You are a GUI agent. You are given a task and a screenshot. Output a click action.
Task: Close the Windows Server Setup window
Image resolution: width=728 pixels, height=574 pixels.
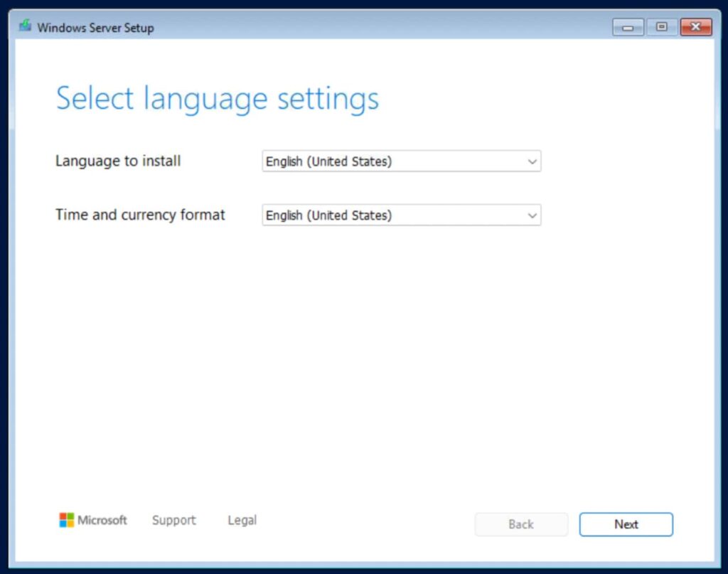695,27
